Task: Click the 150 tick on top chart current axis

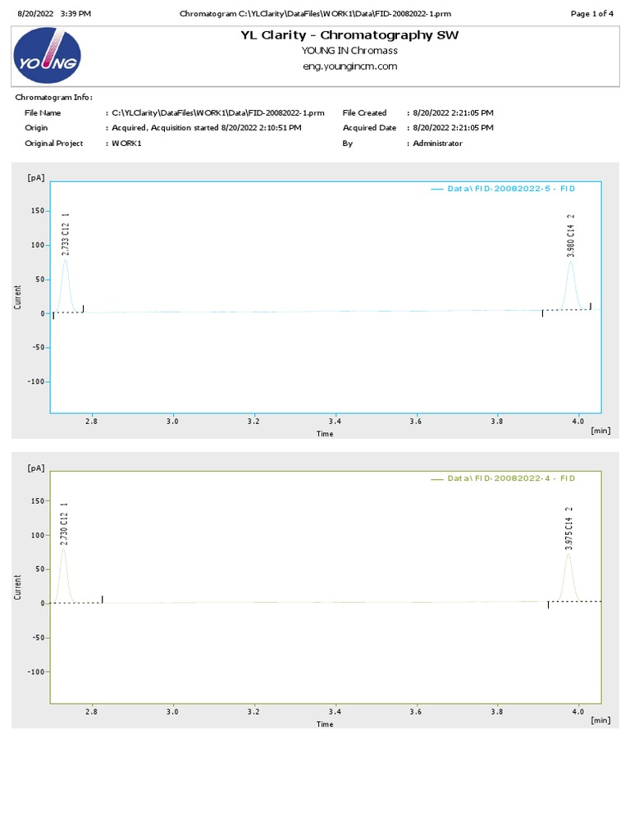Action: tap(38, 211)
